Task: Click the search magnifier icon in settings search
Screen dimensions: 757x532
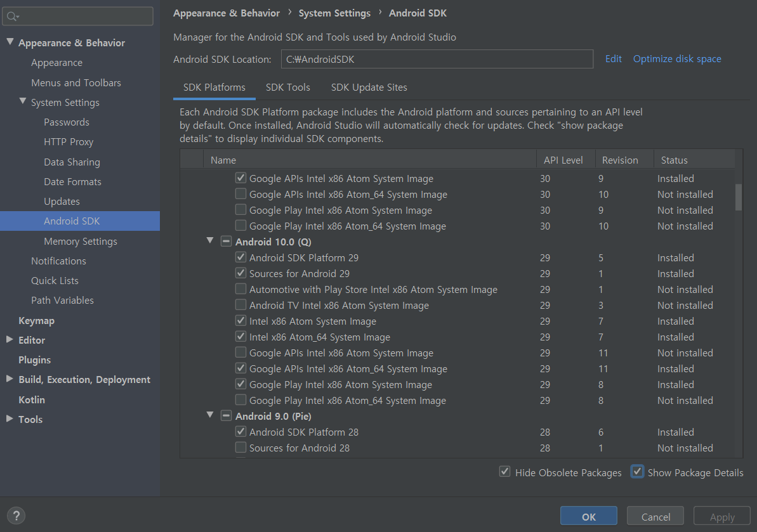Action: point(13,16)
